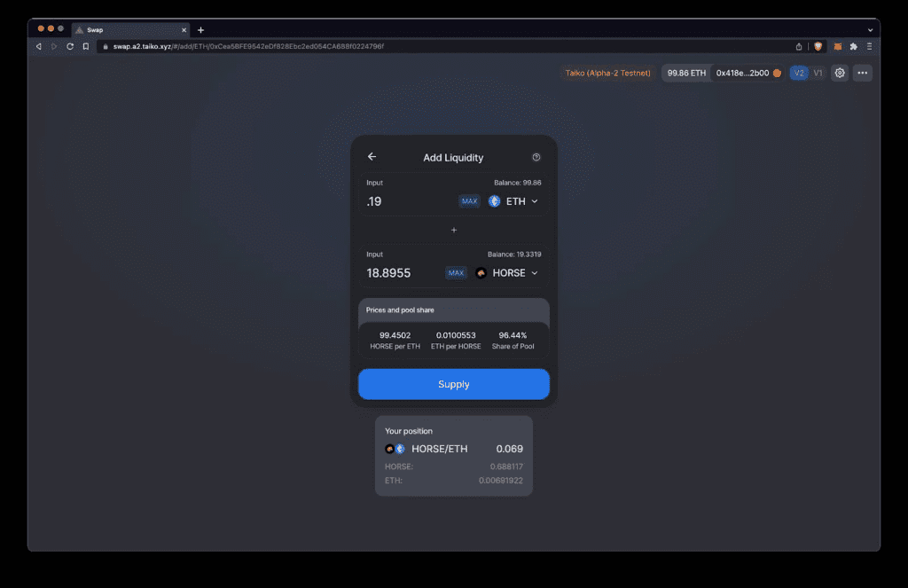Open a new browser tab
This screenshot has height=588, width=908.
[x=200, y=30]
